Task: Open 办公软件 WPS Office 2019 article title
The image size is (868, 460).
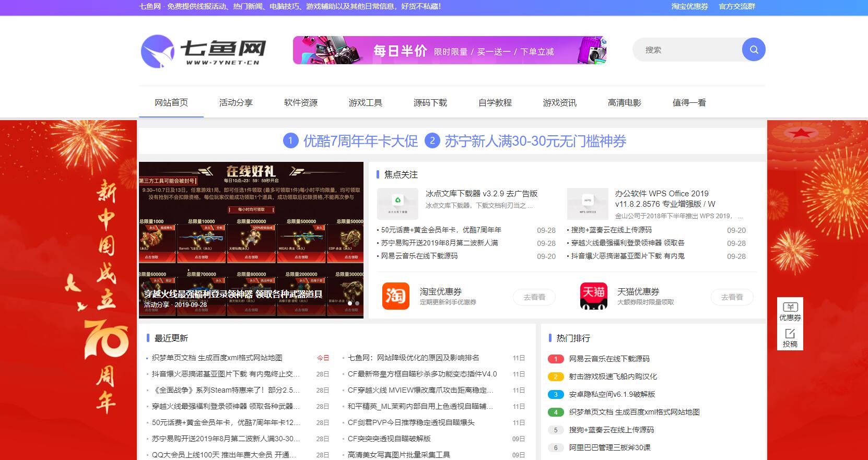Action: click(665, 198)
